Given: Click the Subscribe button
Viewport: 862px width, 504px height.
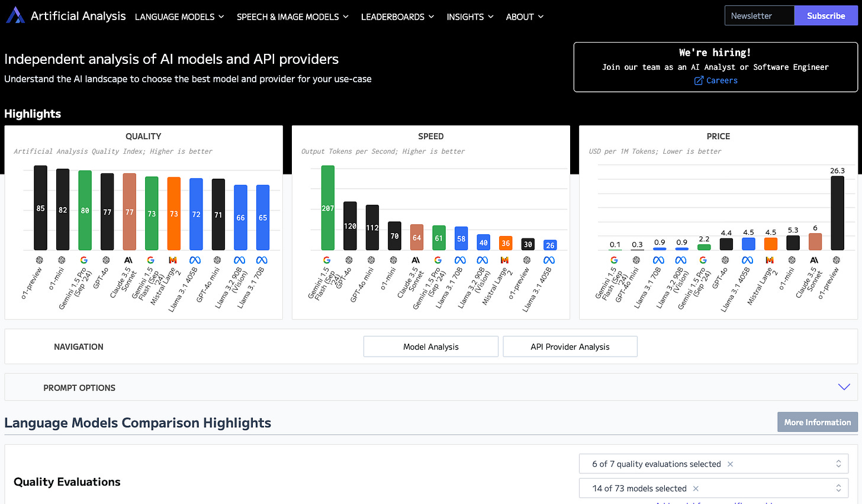Looking at the screenshot, I should click(x=826, y=16).
